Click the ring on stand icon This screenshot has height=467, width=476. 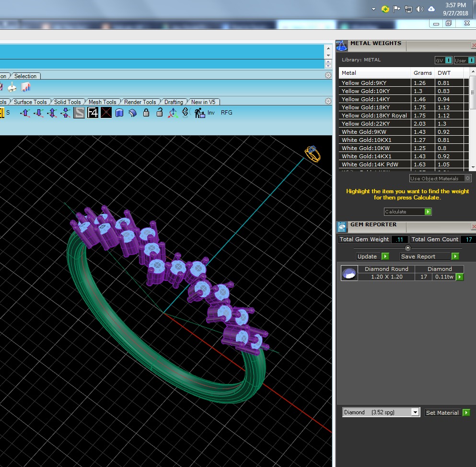pos(12,87)
